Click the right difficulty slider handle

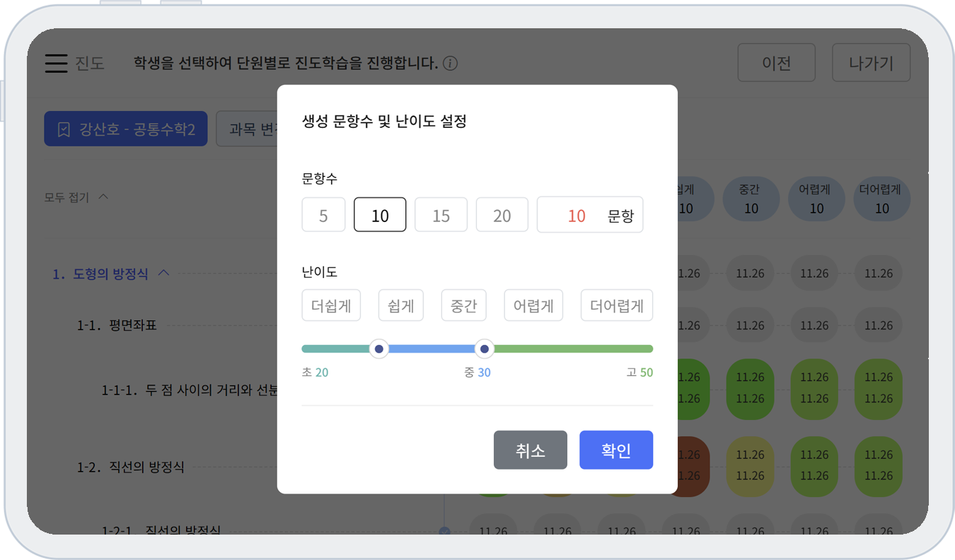484,349
